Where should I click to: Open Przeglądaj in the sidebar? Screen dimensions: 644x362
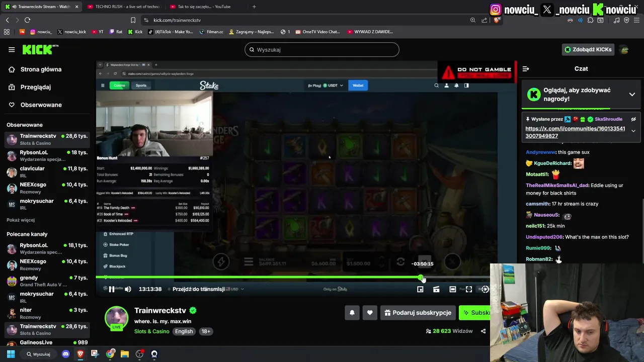(30, 87)
